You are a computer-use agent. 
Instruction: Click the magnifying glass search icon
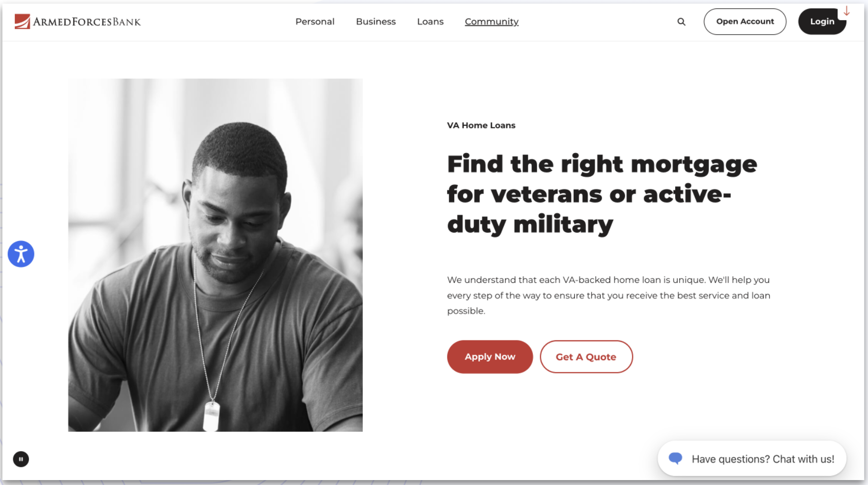point(681,22)
